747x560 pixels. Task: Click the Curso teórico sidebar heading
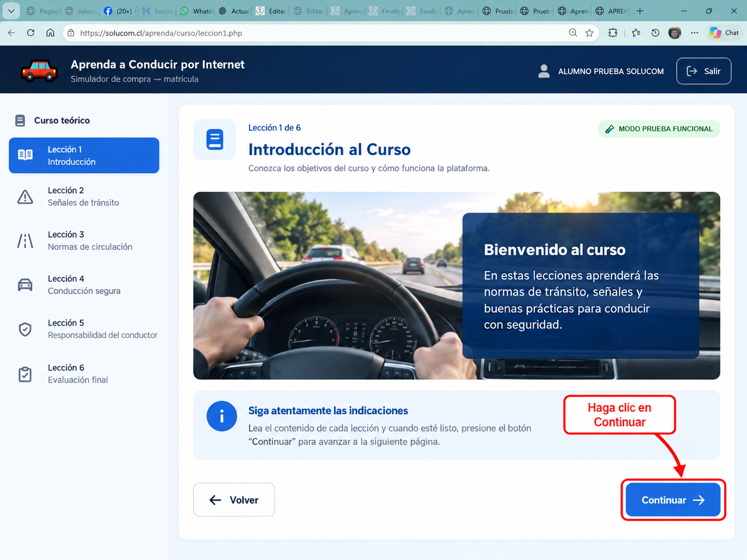pos(62,120)
